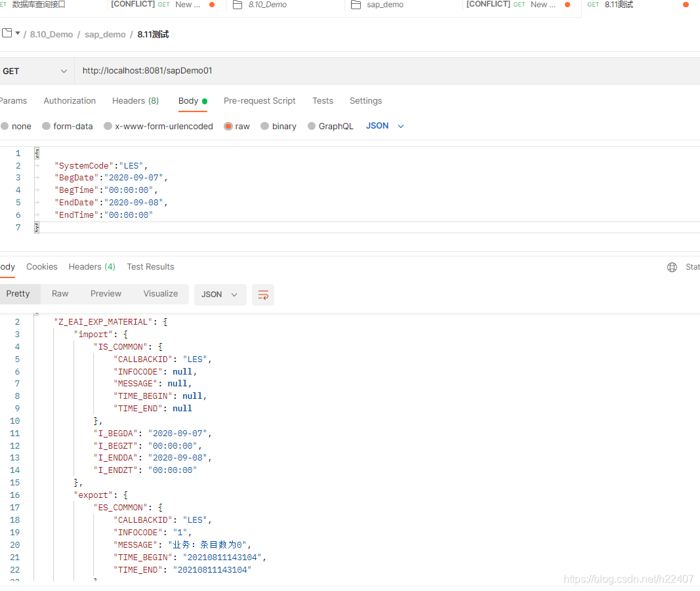Screen dimensions: 700x591
Task: Click the "EndTime" line in request body
Action: 104,215
